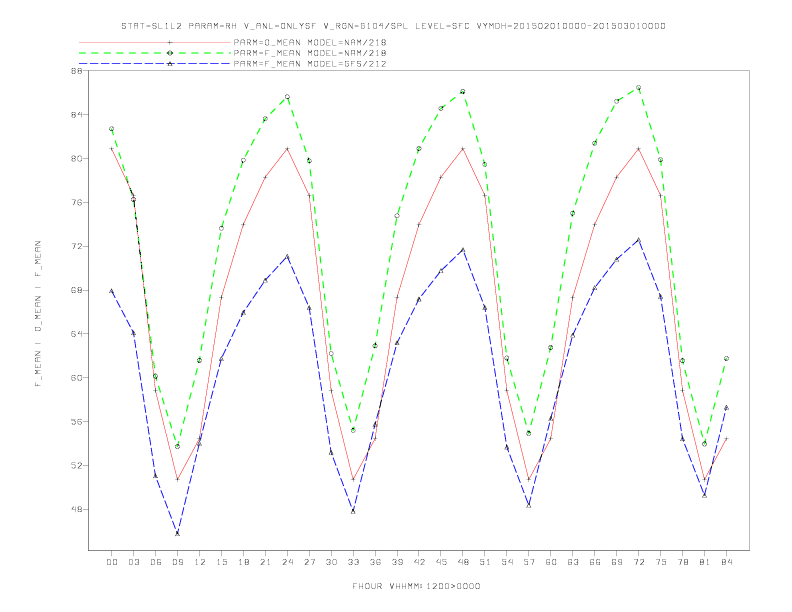The height and width of the screenshot is (612, 792).
Task: Click x-axis tick label 21
Action: click(x=265, y=562)
